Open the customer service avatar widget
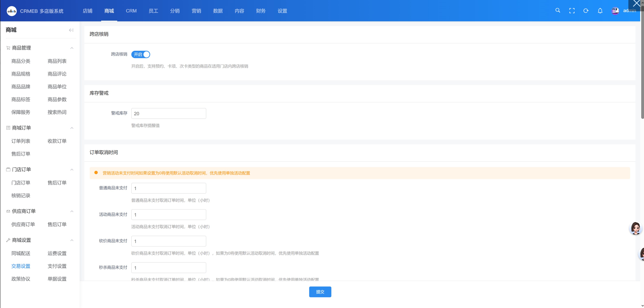644x308 pixels. [x=635, y=228]
